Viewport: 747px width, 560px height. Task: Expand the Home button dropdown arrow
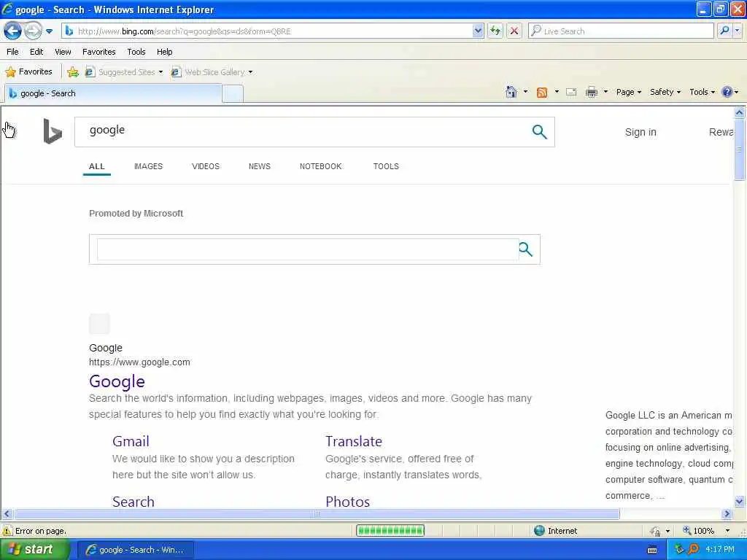pos(525,92)
